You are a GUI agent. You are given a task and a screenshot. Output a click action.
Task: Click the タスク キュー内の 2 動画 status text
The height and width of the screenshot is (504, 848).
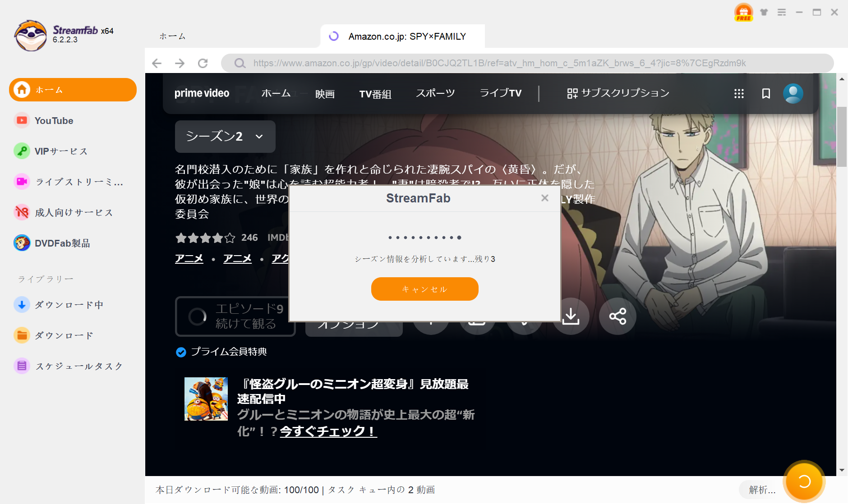[x=381, y=490]
